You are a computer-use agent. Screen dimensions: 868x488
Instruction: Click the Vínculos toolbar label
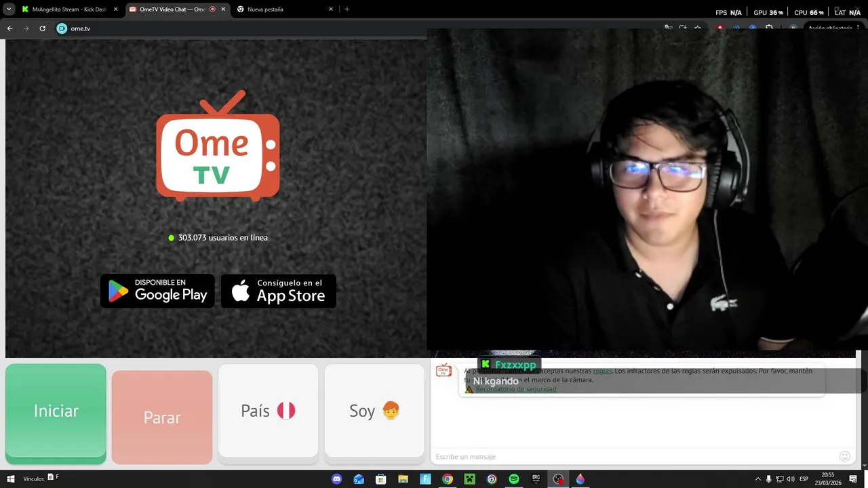33,479
